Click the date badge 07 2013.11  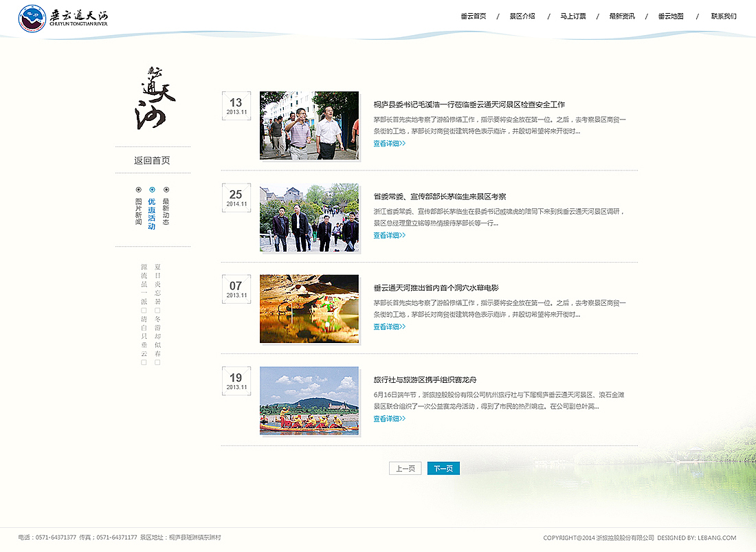point(236,289)
